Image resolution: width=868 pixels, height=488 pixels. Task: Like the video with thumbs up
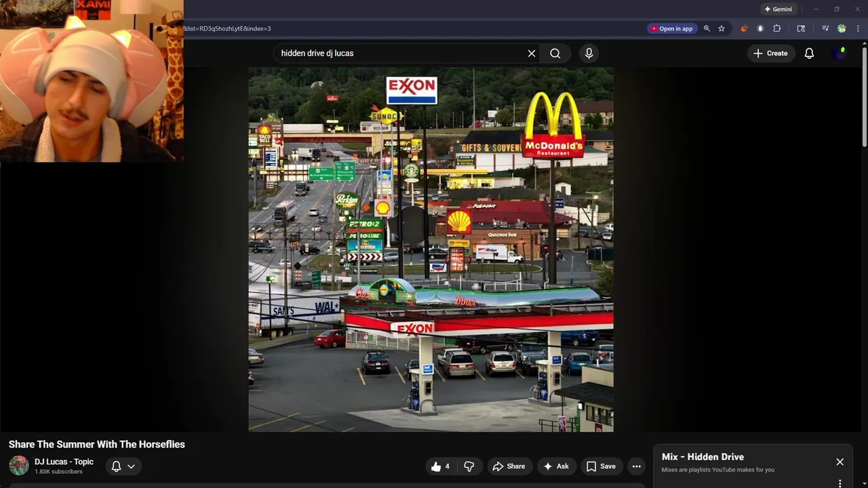point(440,466)
